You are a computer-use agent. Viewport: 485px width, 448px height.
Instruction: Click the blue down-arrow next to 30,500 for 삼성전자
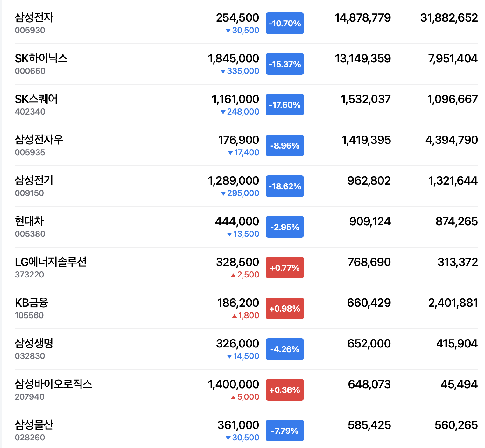tap(228, 31)
